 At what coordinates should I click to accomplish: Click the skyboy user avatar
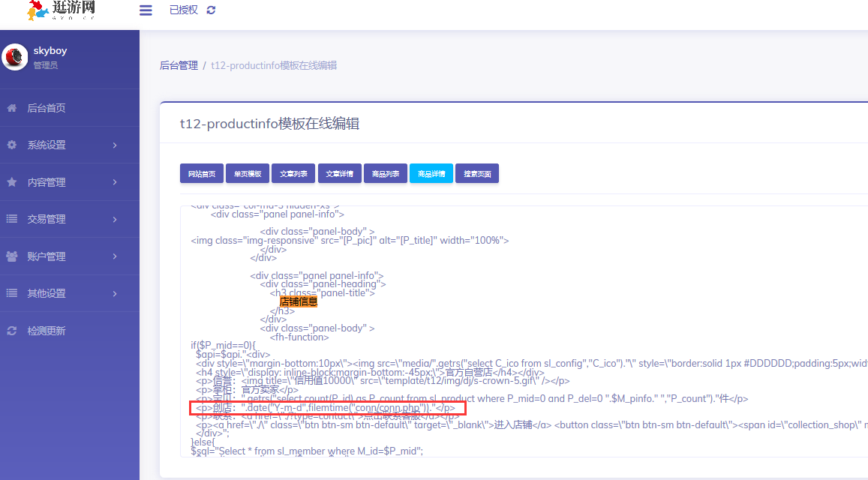tap(15, 58)
